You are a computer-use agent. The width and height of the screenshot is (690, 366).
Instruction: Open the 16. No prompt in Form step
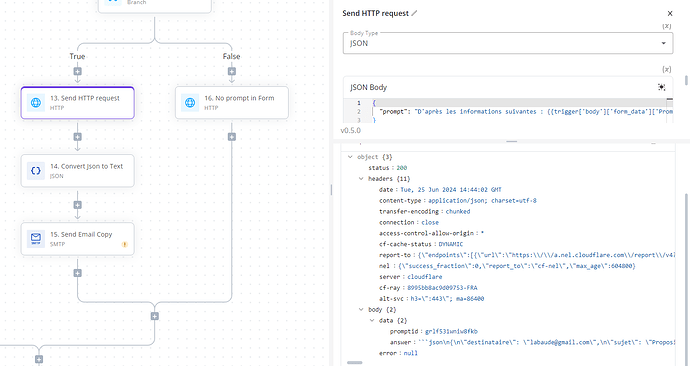click(232, 103)
